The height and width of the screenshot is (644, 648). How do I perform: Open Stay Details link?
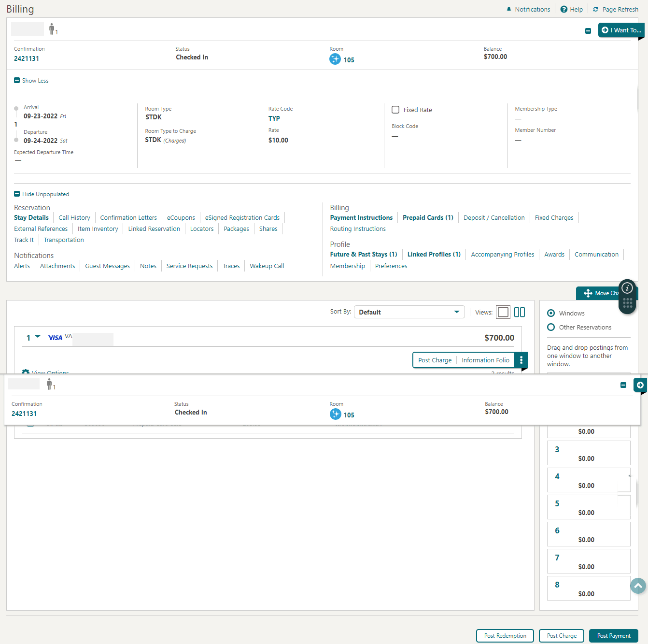(31, 218)
